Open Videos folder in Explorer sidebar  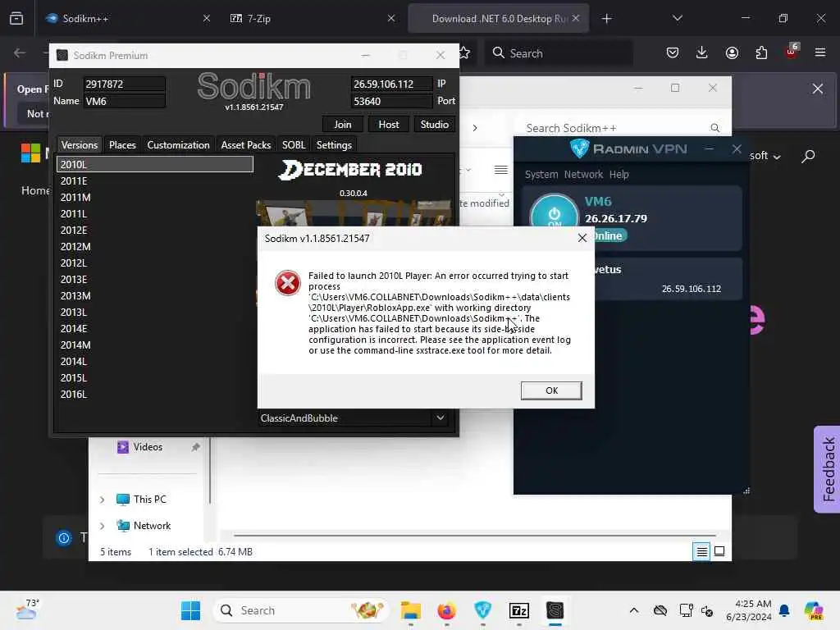[x=148, y=447]
